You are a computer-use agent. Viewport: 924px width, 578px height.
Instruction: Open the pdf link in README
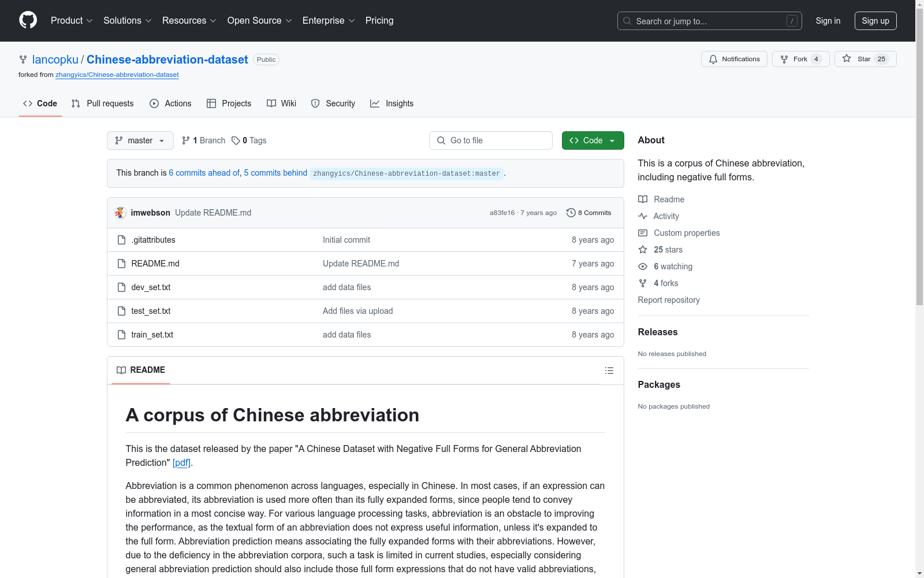pos(181,462)
